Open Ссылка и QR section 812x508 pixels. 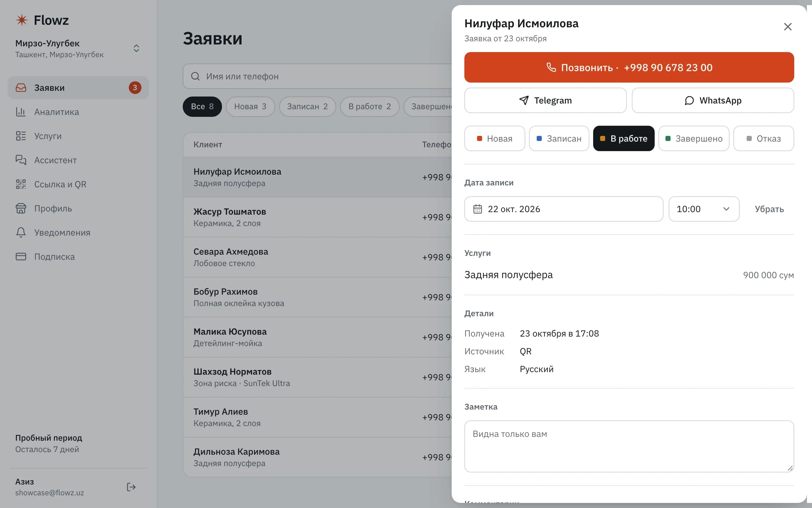(78, 184)
